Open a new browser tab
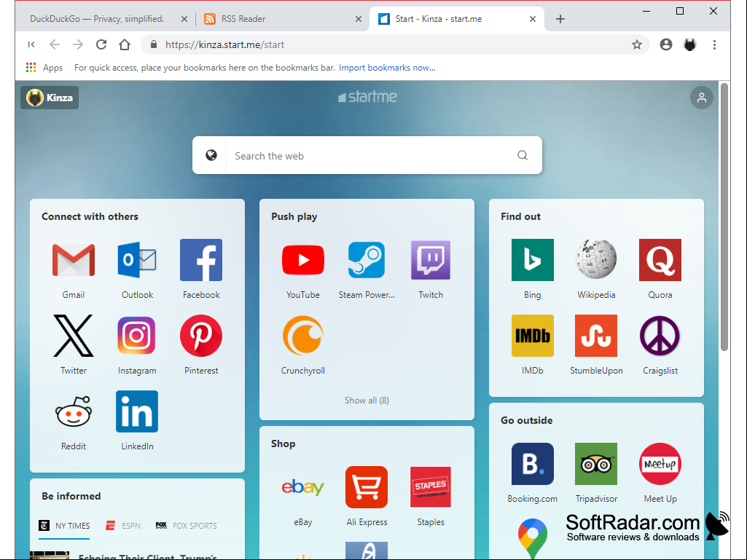 tap(560, 19)
